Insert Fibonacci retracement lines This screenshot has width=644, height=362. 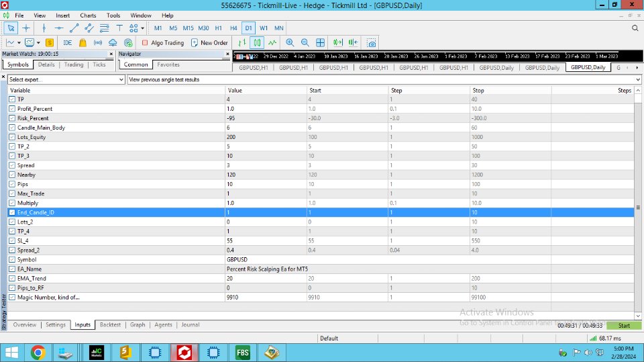coord(105,28)
